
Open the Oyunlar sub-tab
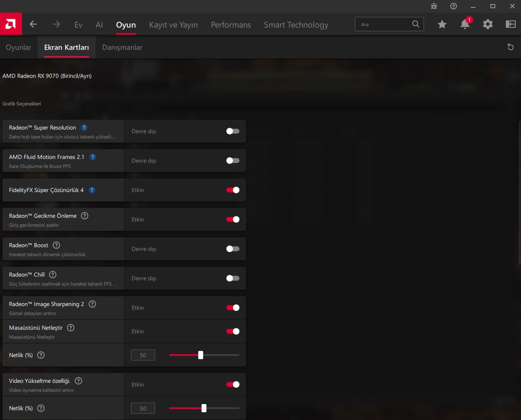tap(18, 47)
